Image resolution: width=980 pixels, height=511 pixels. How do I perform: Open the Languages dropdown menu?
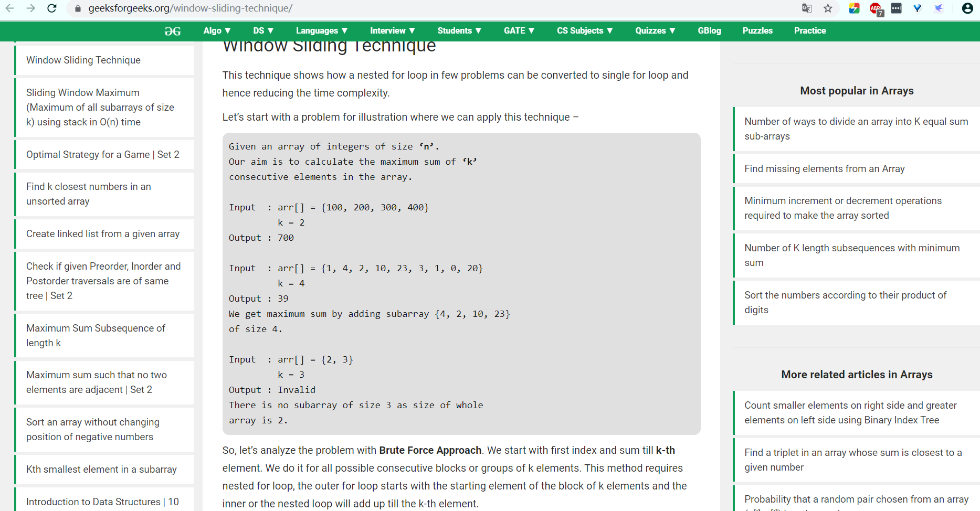click(x=322, y=31)
